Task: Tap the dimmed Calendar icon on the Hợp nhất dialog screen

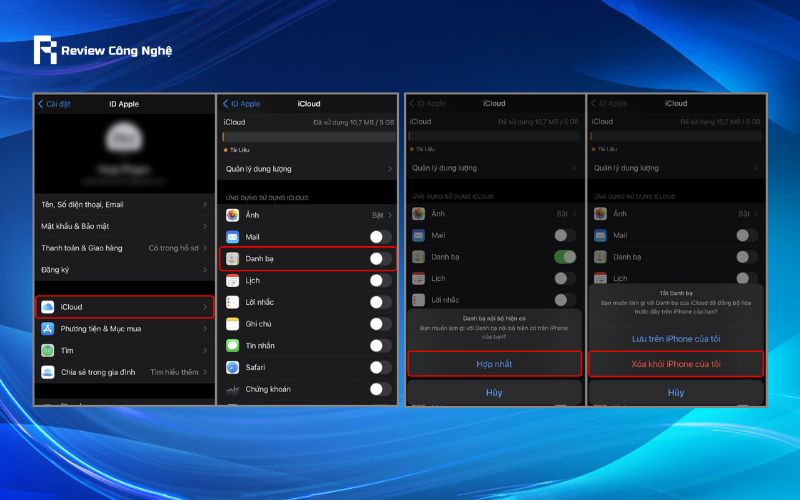Action: pyautogui.click(x=418, y=278)
